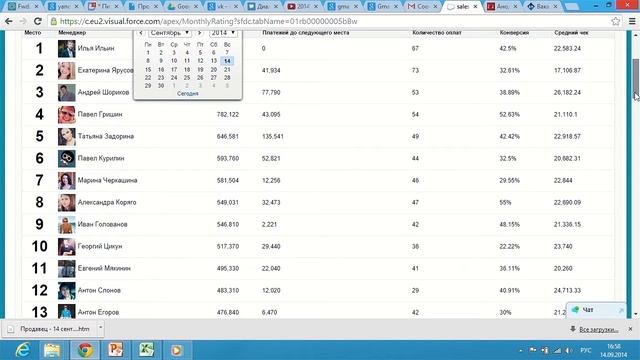Viewport: 640px width, 360px height.
Task: Click the Средний чек column header
Action: [571, 33]
